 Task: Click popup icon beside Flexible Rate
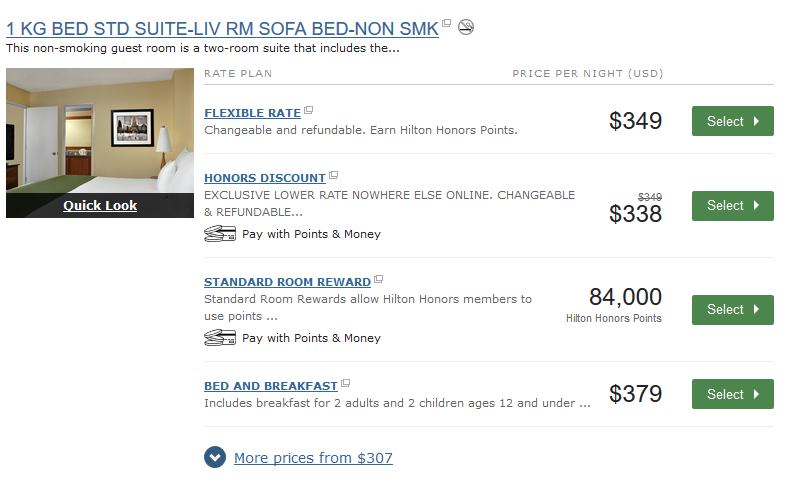click(x=309, y=110)
